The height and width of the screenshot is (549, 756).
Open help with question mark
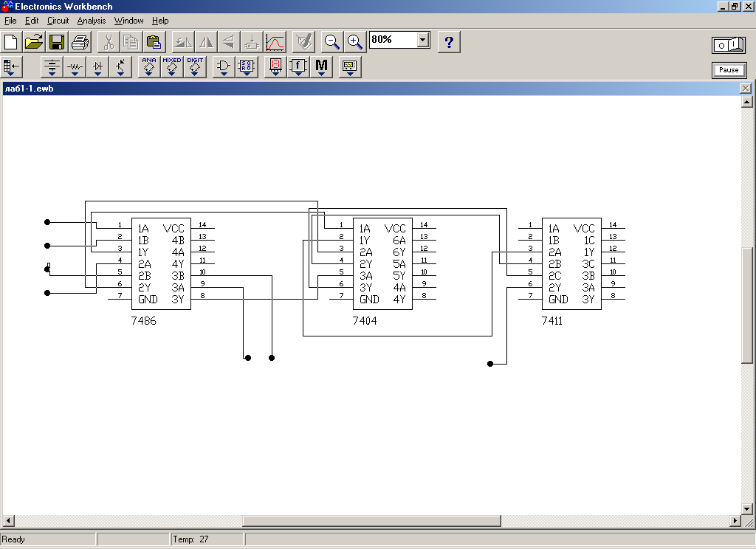(449, 42)
